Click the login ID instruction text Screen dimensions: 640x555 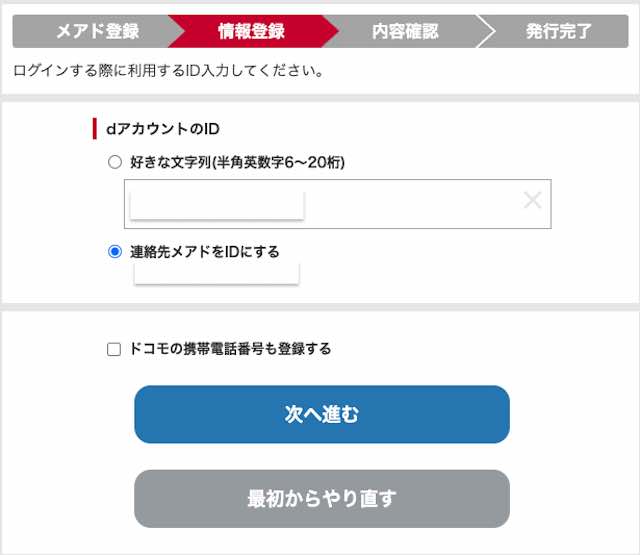(x=168, y=72)
